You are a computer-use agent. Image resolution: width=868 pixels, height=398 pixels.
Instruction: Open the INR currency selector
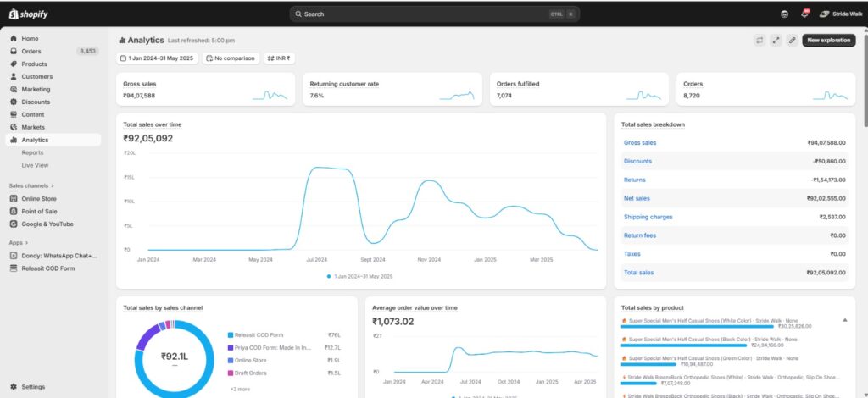click(279, 58)
